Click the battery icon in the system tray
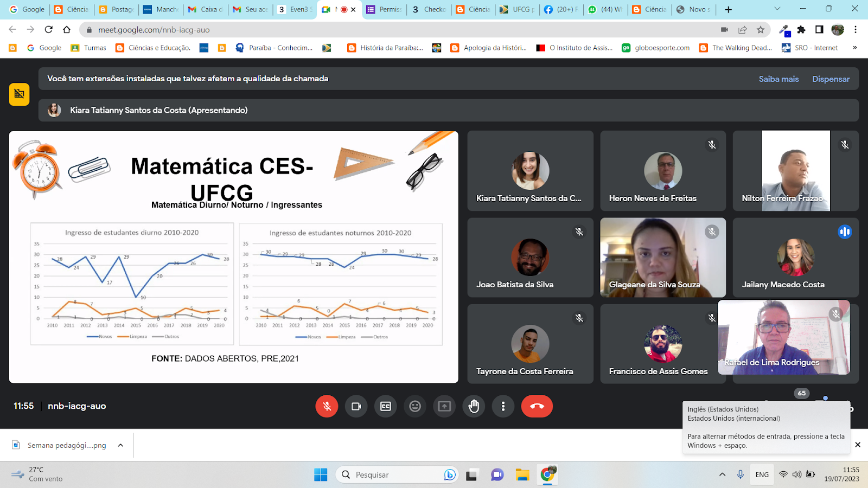 click(810, 474)
